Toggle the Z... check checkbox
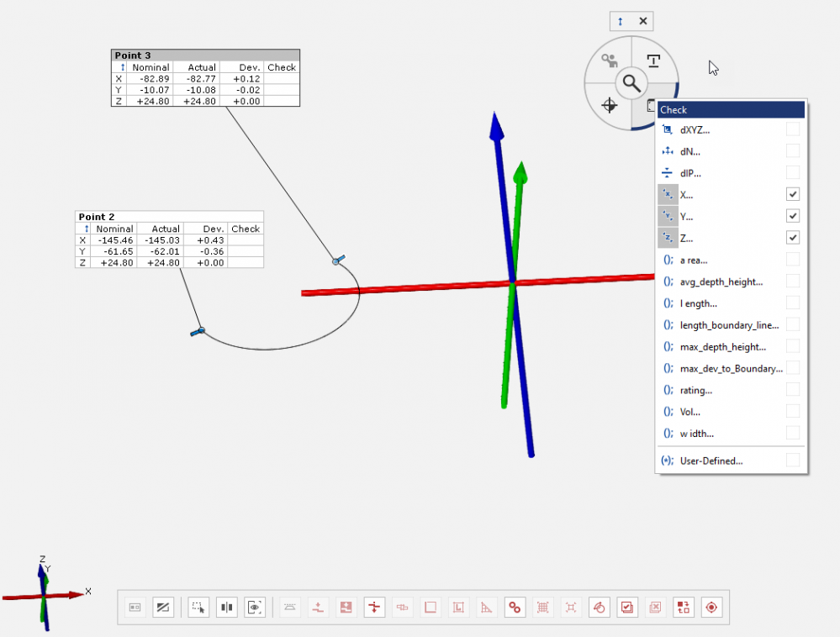The width and height of the screenshot is (840, 637). pos(792,238)
